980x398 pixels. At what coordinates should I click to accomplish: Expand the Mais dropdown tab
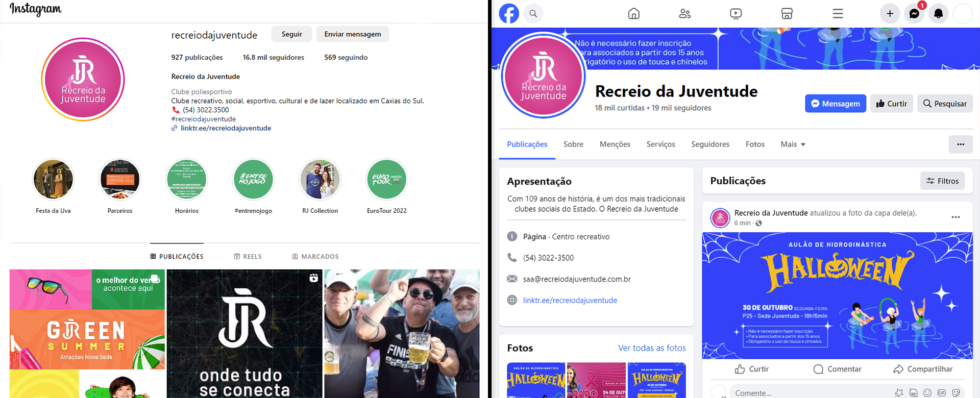(793, 144)
